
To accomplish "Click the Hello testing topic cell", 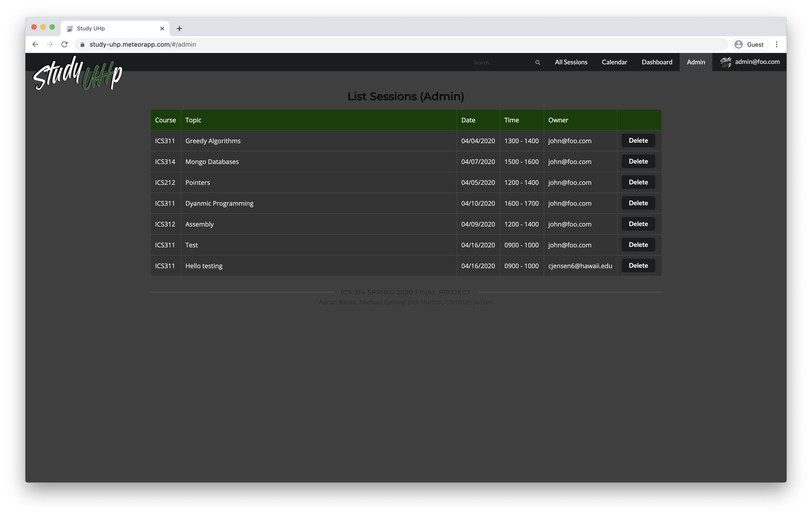I will click(319, 266).
